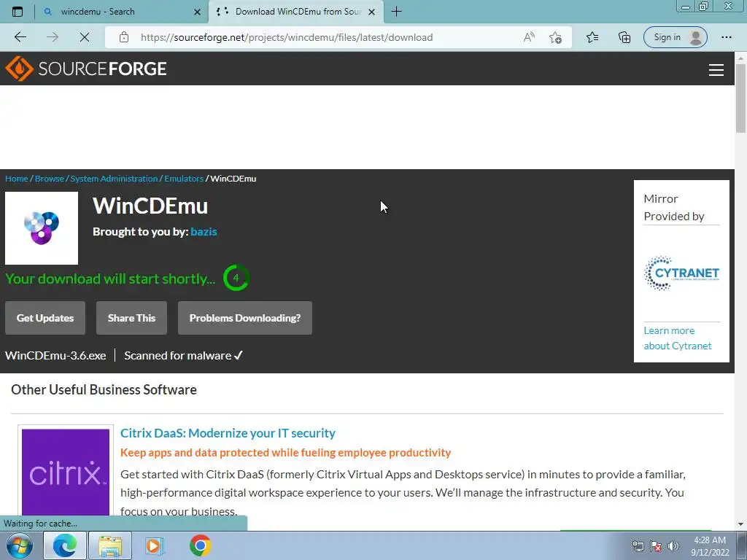Click the Share This button

131,318
